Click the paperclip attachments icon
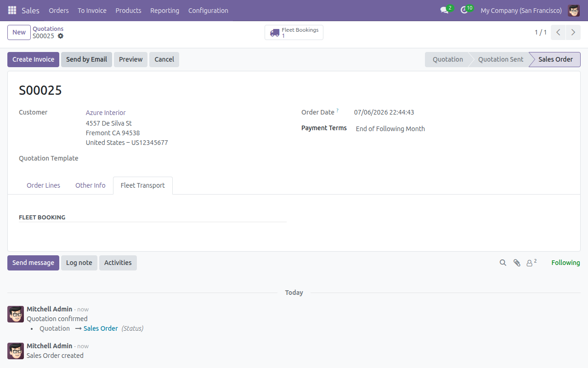 pyautogui.click(x=517, y=263)
